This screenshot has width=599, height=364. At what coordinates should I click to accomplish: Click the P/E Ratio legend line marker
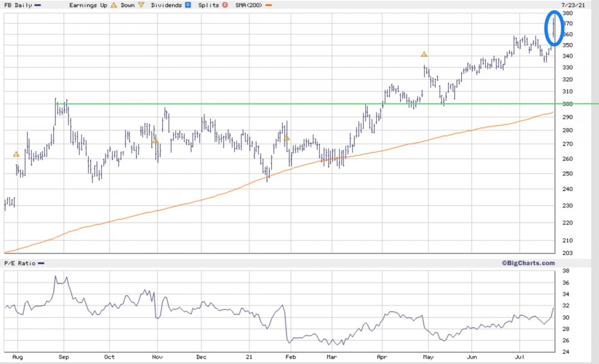41,263
